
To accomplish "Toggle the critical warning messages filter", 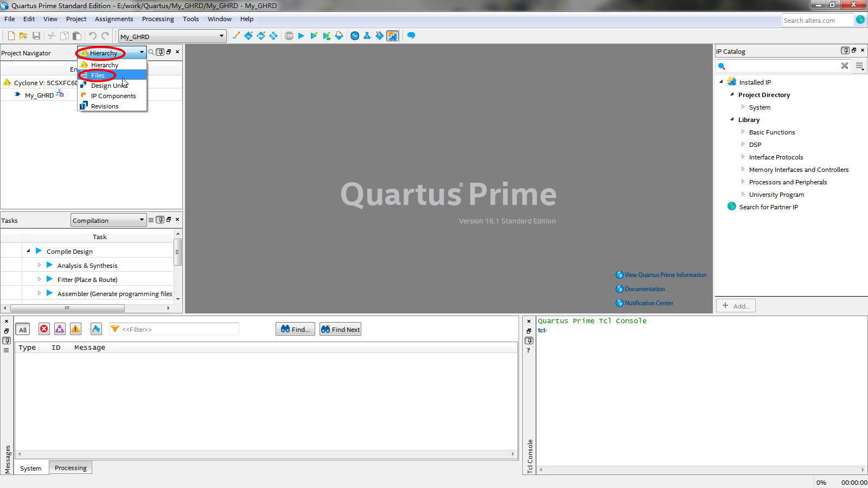I will (x=60, y=329).
